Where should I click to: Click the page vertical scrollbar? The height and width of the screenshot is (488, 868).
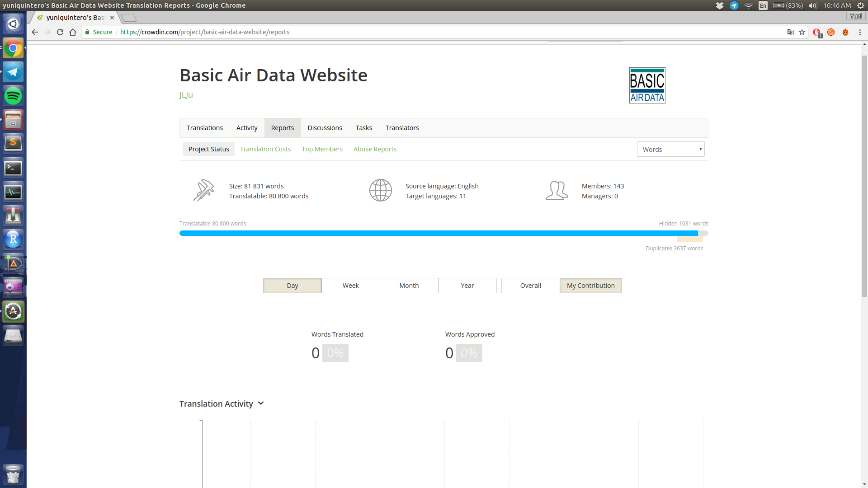pos(864,176)
